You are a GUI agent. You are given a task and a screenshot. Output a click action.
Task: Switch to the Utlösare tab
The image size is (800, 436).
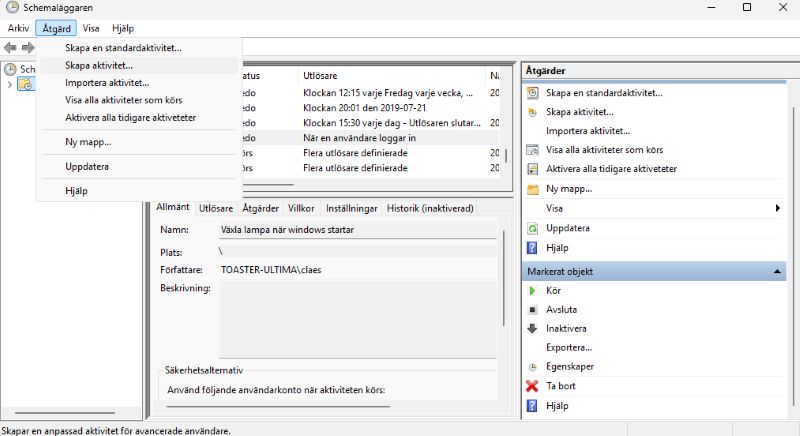pos(216,208)
